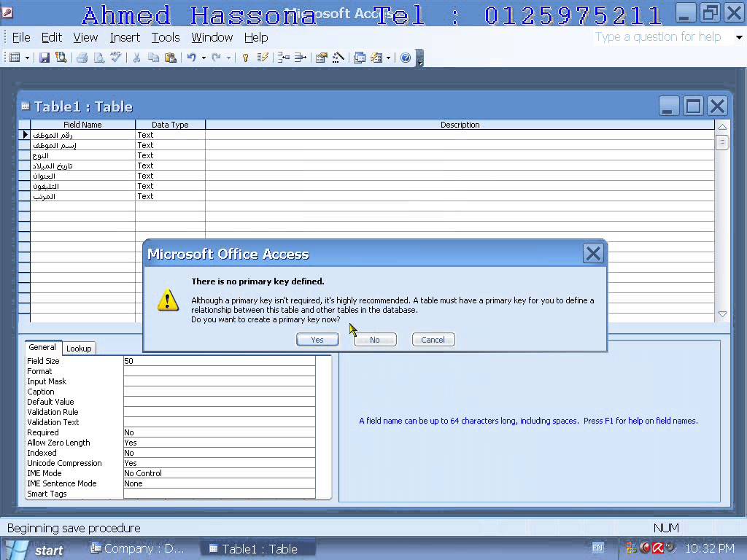Expand the help question box dropdown arrow
The width and height of the screenshot is (747, 560).
pyautogui.click(x=739, y=37)
